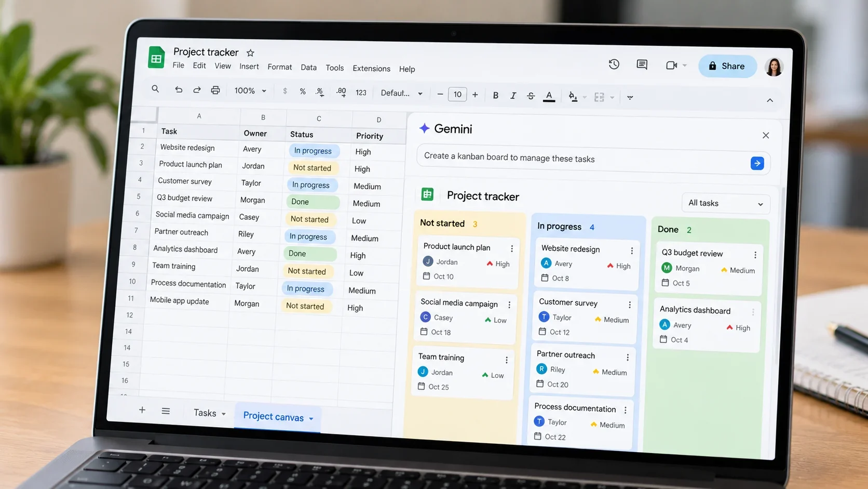Increase font size with plus button
The image size is (868, 489).
pos(475,95)
